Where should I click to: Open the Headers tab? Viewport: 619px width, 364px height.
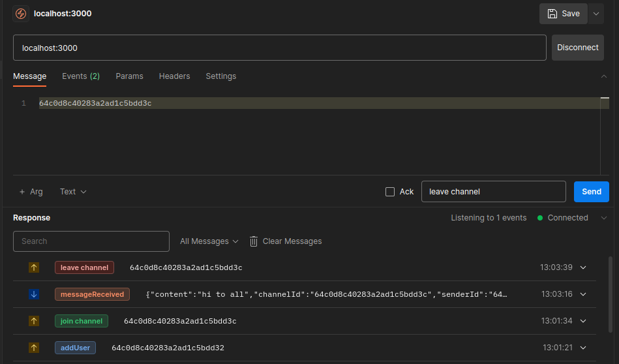point(175,76)
